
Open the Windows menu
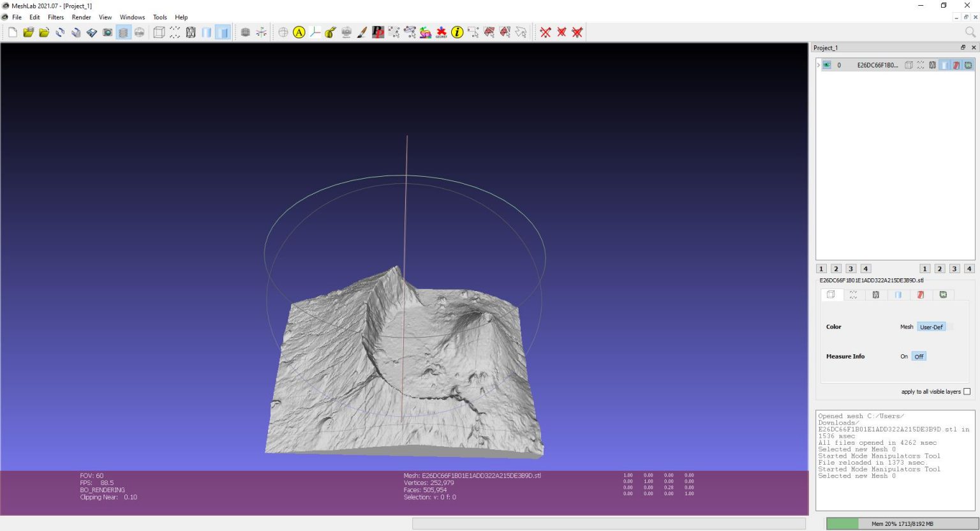coord(133,17)
